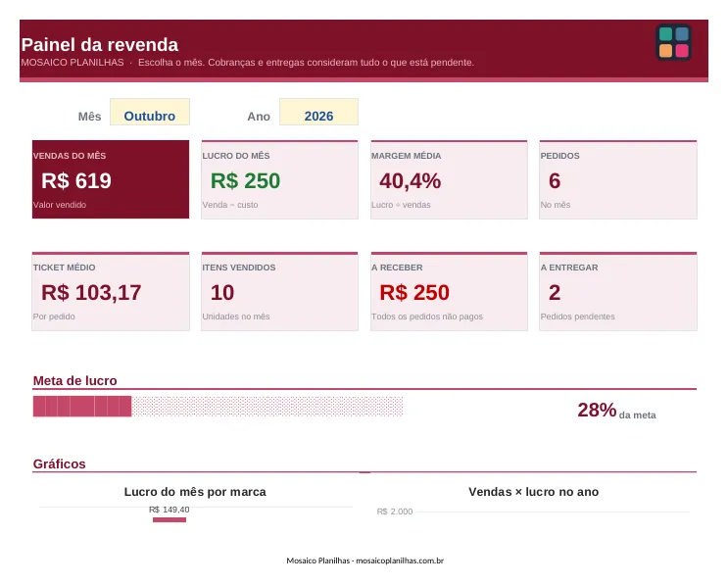Select the A receber value R$ 250
Image resolution: width=728 pixels, height=585 pixels.
[x=414, y=292]
